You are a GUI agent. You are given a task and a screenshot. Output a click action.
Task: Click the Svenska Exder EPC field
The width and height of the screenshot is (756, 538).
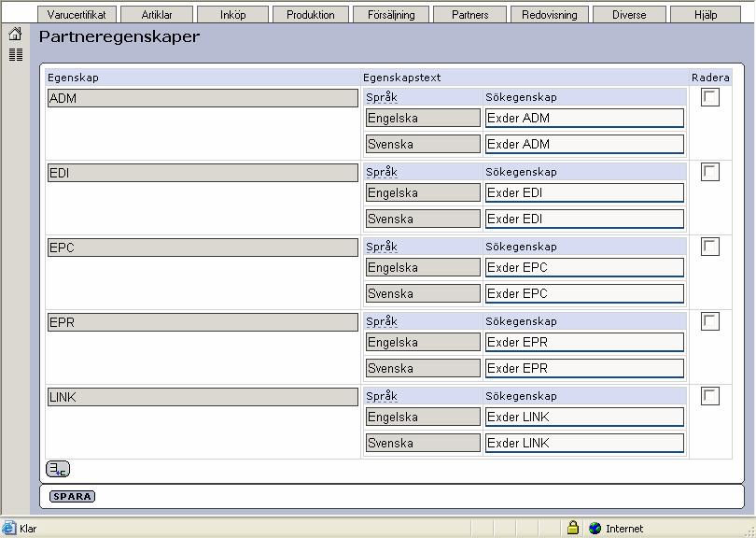pyautogui.click(x=584, y=293)
